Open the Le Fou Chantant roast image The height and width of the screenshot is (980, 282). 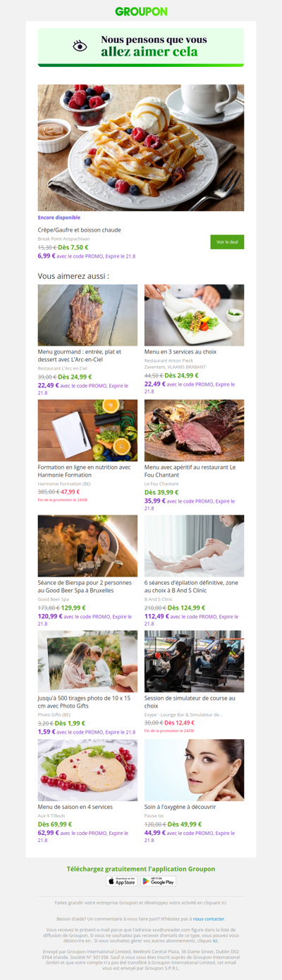point(194,431)
